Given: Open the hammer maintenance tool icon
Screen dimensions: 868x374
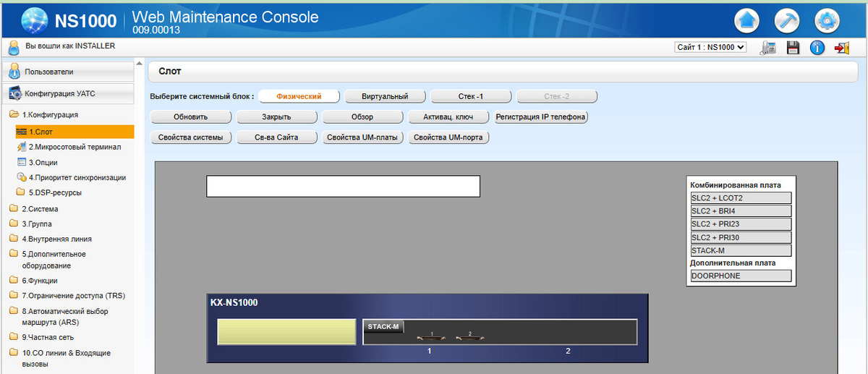Looking at the screenshot, I should coord(787,20).
